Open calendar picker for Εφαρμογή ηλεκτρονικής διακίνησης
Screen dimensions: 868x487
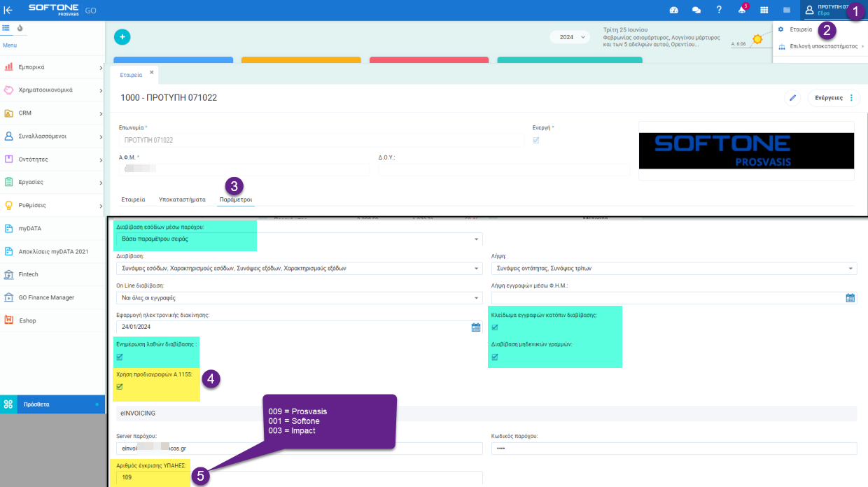[476, 327]
